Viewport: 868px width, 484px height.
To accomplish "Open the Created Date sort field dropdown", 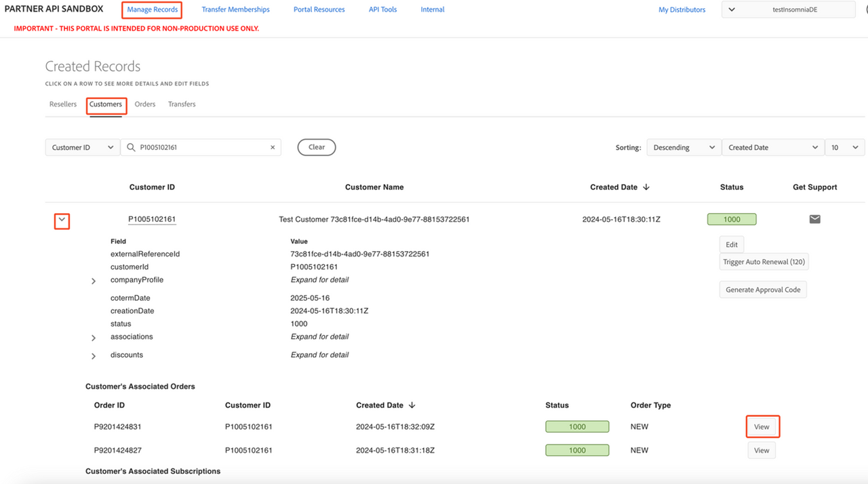I will pos(772,147).
